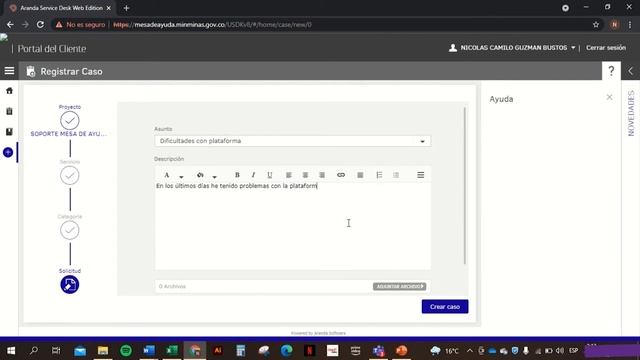The height and width of the screenshot is (360, 640).
Task: Click the SOPORTE MESA DE AYU... project label
Action: tap(69, 134)
